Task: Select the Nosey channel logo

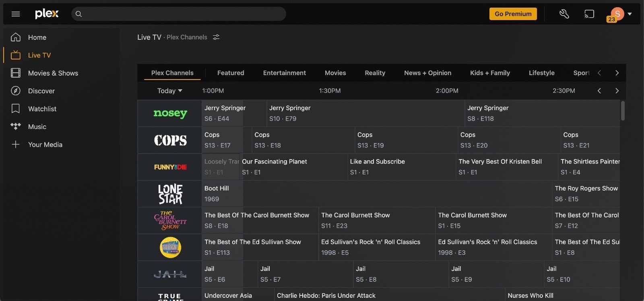Action: coord(170,113)
